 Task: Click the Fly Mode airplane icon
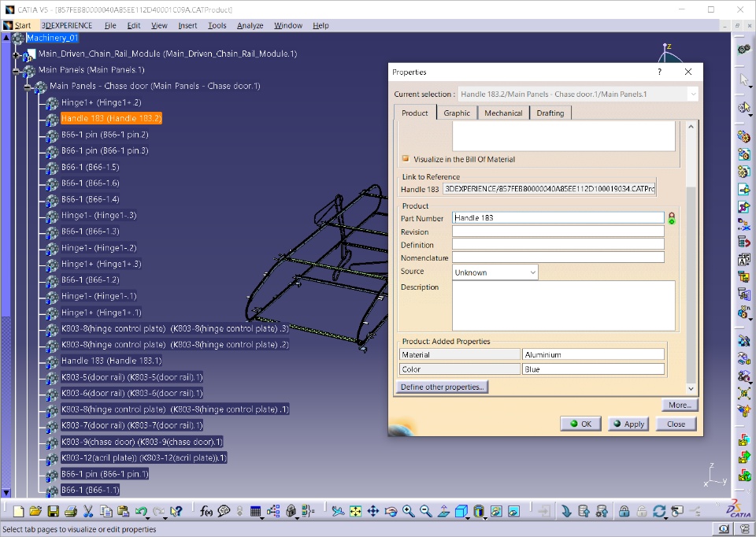338,511
